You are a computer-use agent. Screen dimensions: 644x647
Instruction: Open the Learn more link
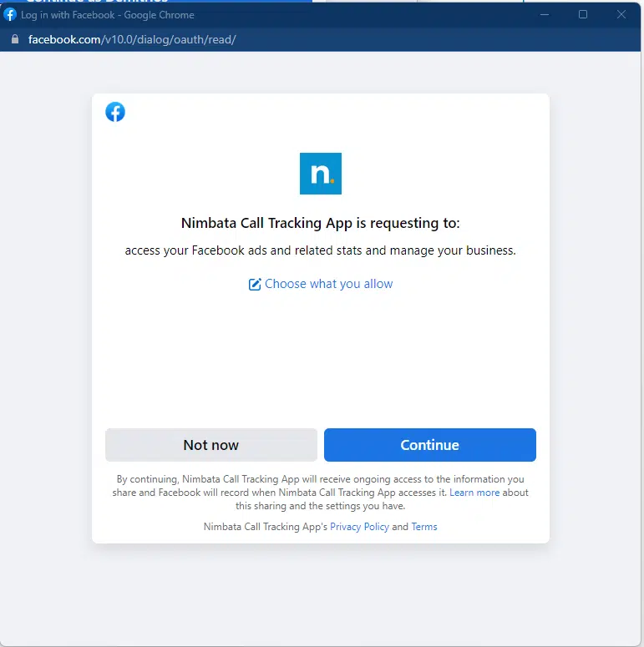474,493
